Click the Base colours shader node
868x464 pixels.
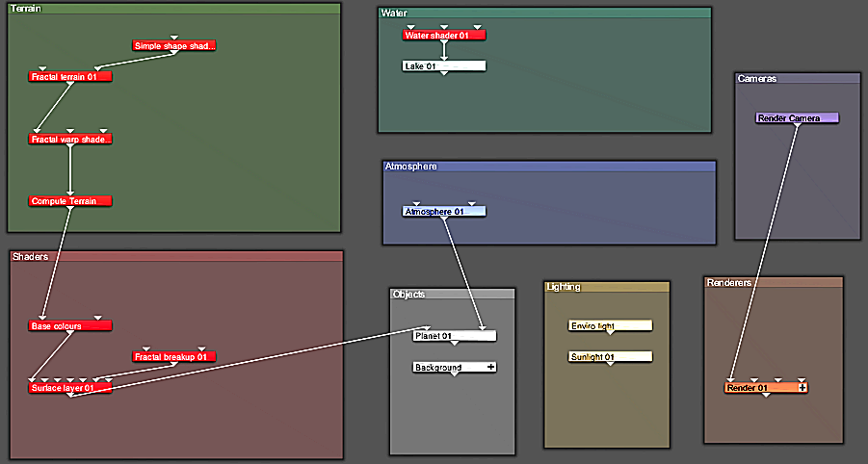(70, 326)
